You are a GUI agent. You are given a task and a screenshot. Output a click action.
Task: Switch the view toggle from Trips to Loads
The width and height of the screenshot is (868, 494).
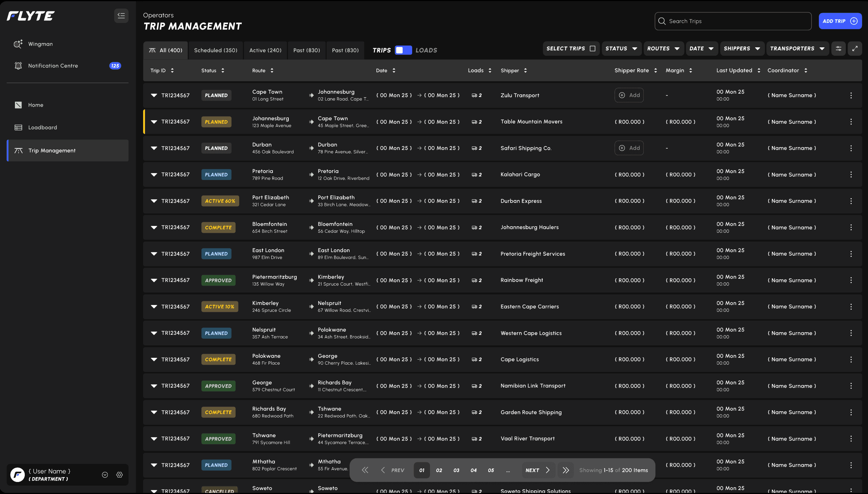click(403, 50)
